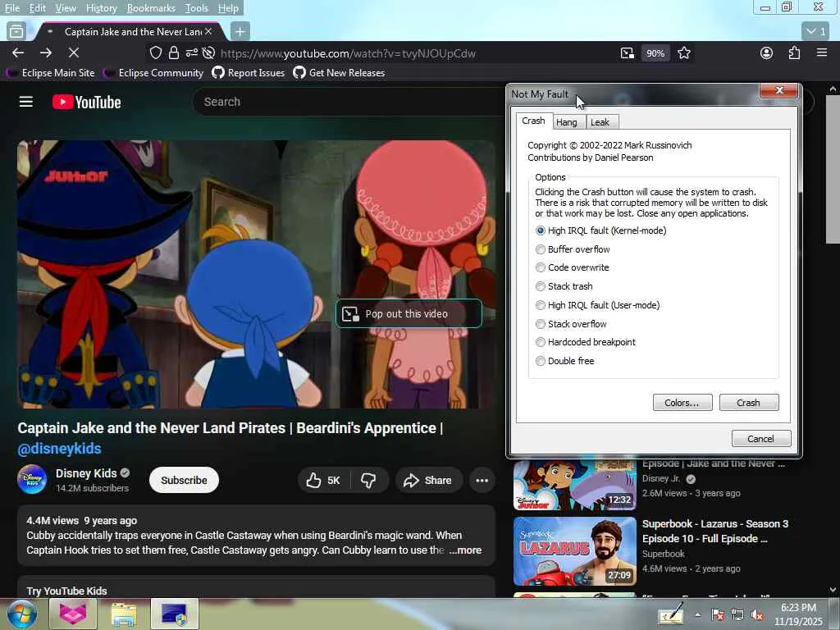Open the @disneykids link in title
This screenshot has width=840, height=630.
pos(59,449)
